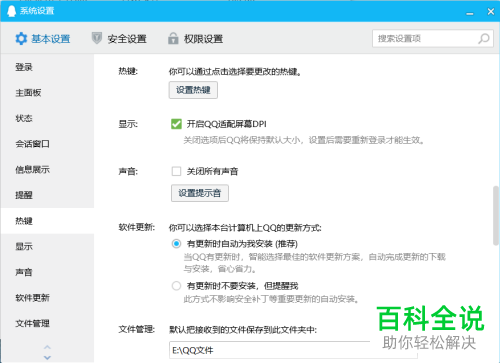The height and width of the screenshot is (363, 500).
Task: Focus the 搜索设置项 search field
Action: pyautogui.click(x=433, y=39)
